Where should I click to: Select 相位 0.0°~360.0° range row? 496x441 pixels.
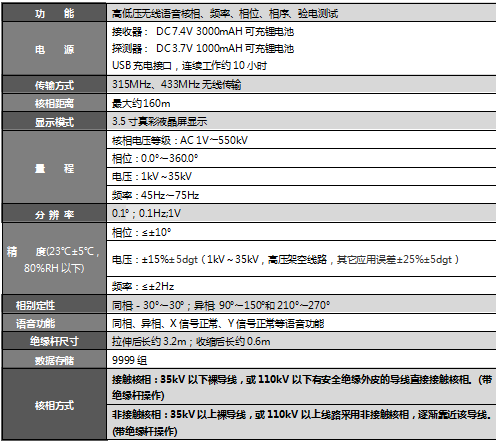(301, 158)
